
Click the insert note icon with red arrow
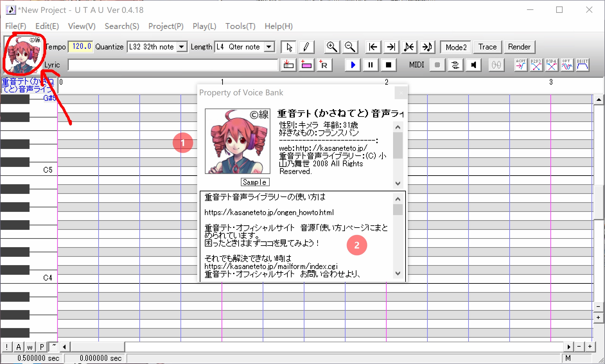289,65
